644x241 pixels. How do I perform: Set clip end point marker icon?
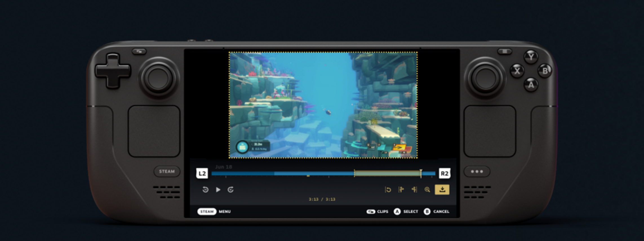coord(414,190)
